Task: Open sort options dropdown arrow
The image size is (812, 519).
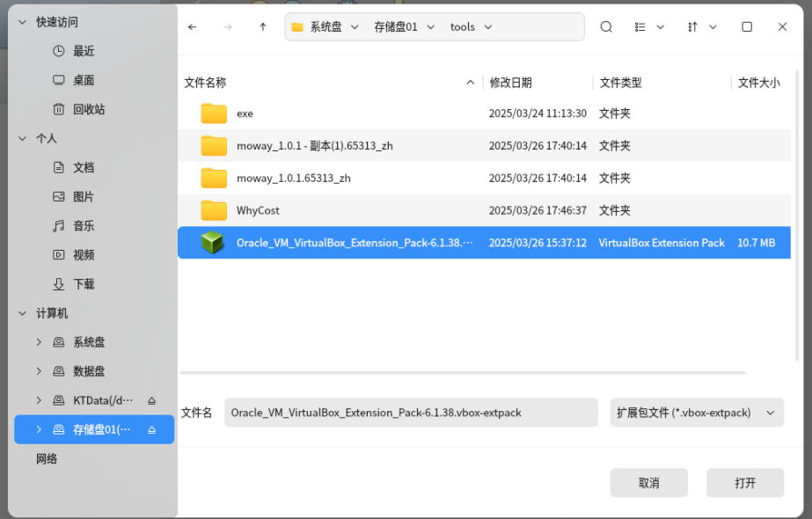Action: click(713, 27)
